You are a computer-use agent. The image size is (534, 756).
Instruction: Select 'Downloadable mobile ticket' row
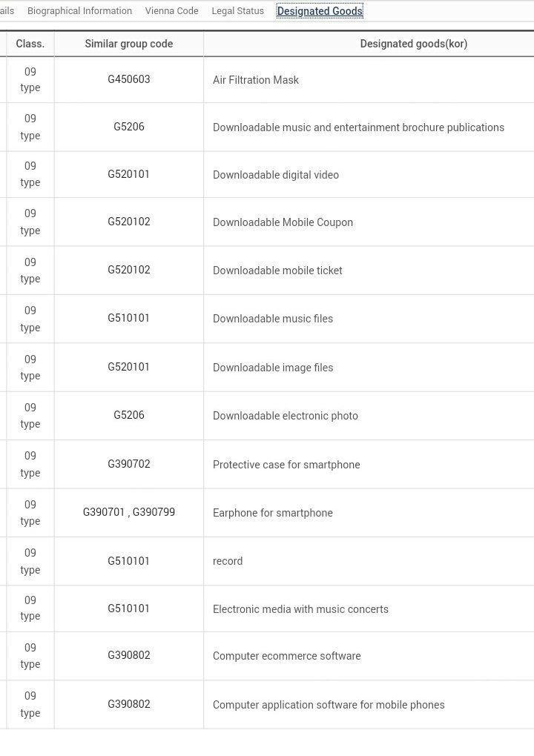(277, 271)
